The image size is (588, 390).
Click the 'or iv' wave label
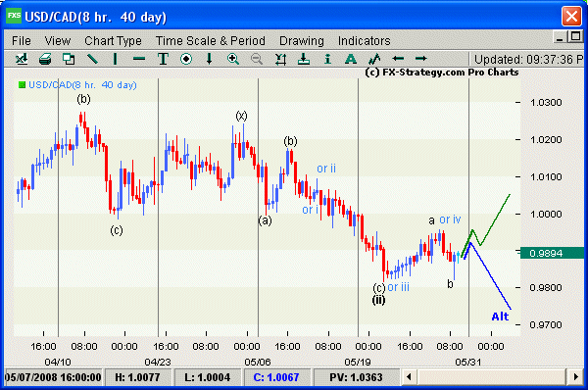[x=450, y=219]
